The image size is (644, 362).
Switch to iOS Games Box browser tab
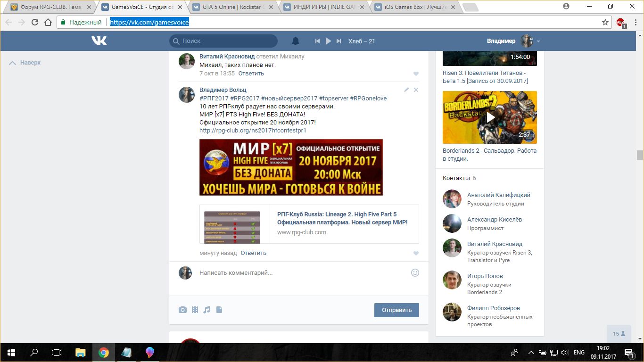coord(415,7)
